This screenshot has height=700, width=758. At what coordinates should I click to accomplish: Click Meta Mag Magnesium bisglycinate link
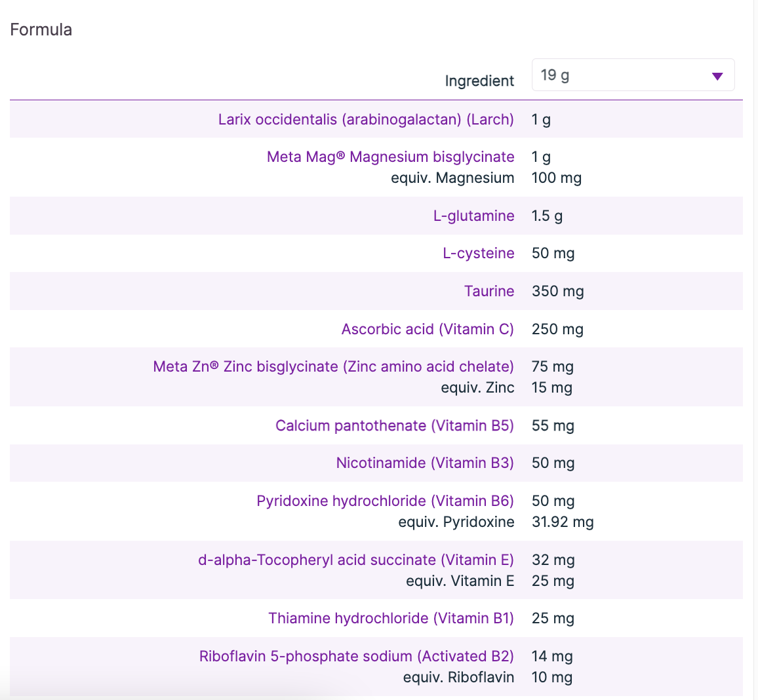[x=390, y=157]
